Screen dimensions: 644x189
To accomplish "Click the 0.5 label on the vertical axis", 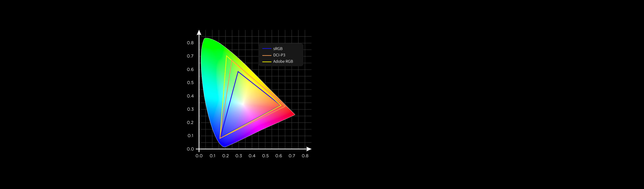I will point(190,83).
